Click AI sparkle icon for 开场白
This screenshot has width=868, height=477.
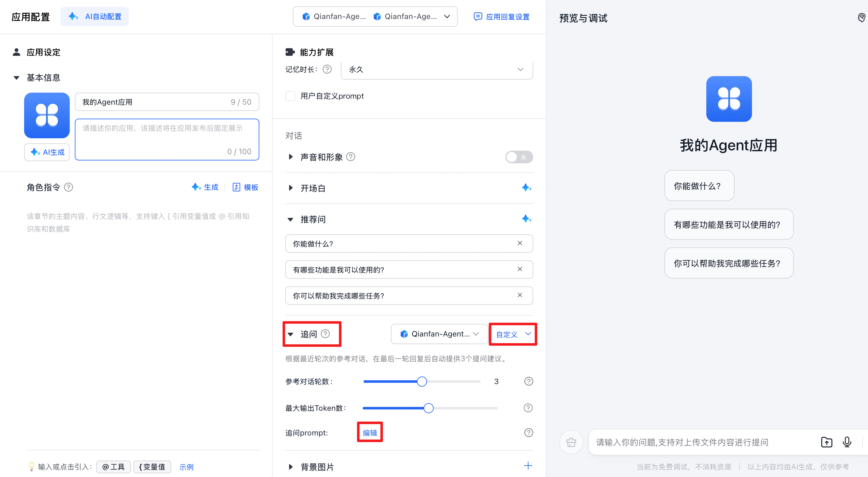coord(527,188)
